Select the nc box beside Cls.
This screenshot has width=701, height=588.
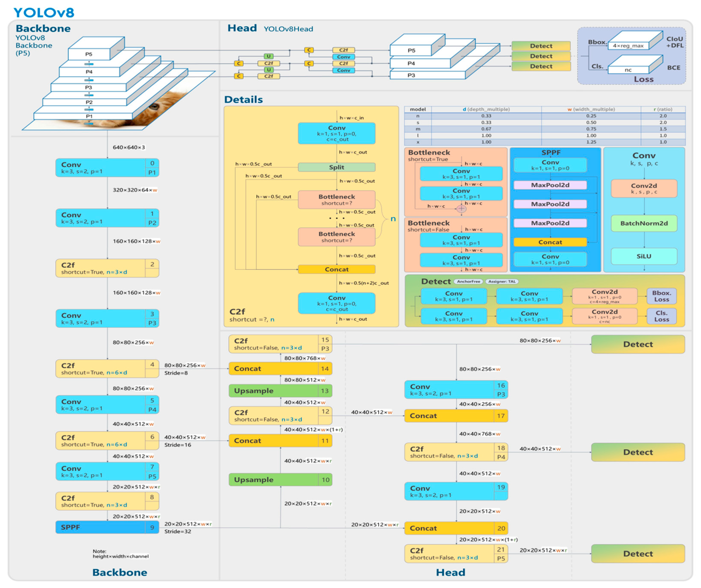628,70
